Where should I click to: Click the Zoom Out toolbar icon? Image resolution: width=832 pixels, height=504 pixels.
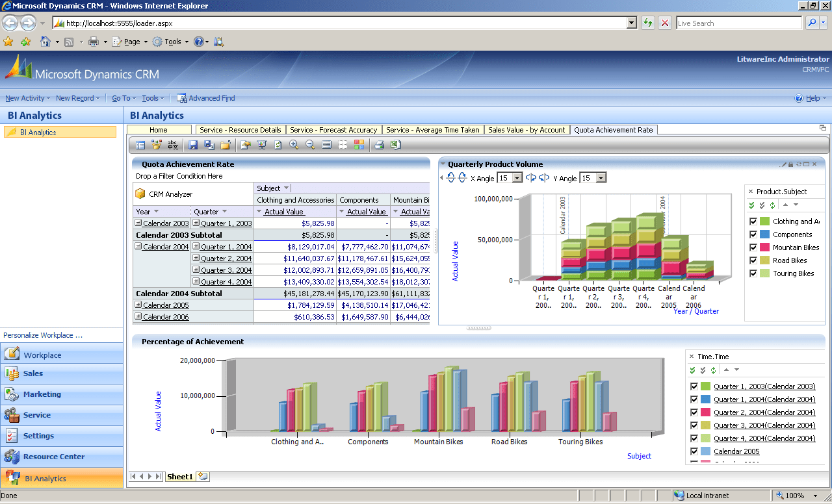point(310,144)
